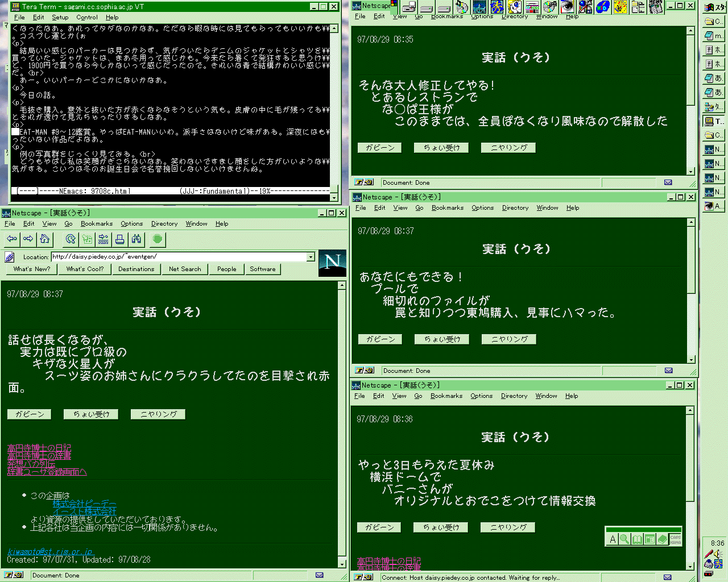728x582 pixels.
Task: Click the IME properties window icon
Action: click(650, 539)
